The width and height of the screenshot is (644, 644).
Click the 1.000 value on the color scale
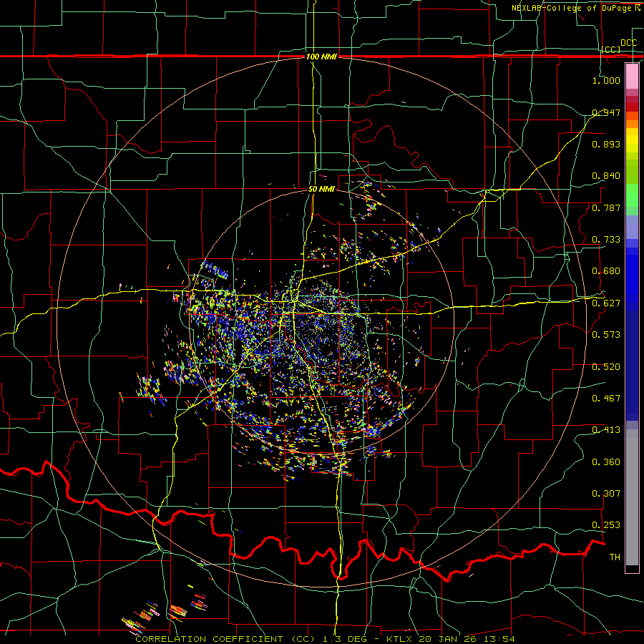tap(606, 80)
